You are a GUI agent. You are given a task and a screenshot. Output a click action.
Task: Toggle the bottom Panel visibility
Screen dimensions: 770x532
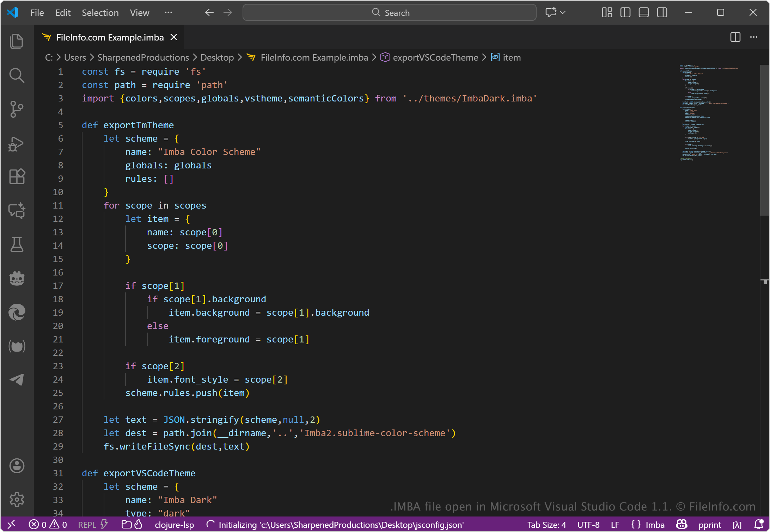coord(643,13)
